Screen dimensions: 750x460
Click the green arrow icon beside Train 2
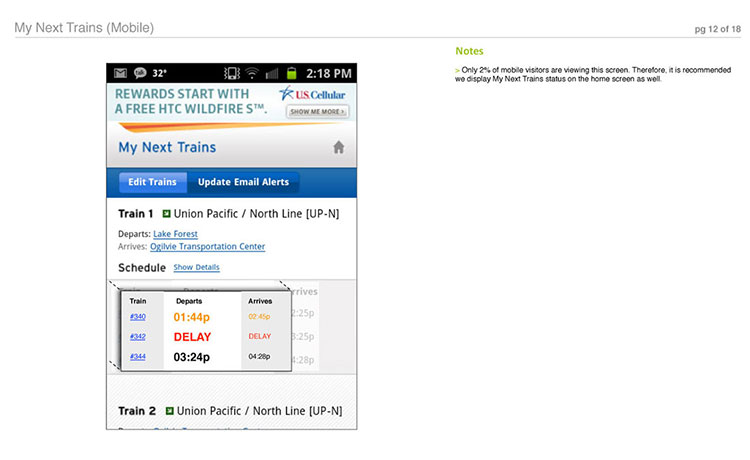pos(169,411)
